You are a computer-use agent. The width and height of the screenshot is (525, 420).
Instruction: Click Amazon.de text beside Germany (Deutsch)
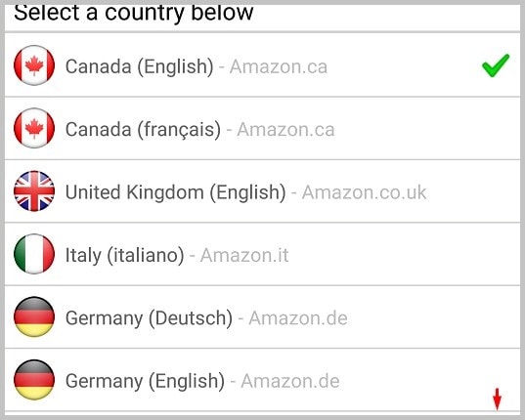(298, 318)
